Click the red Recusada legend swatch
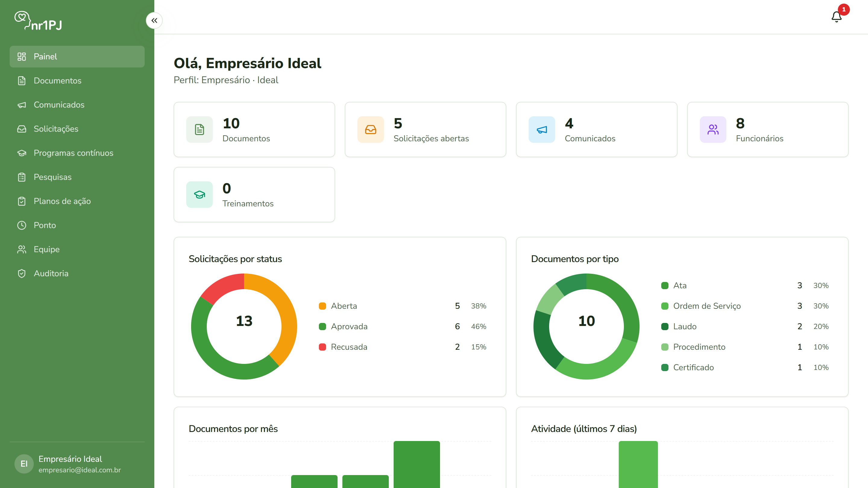 coord(322,347)
